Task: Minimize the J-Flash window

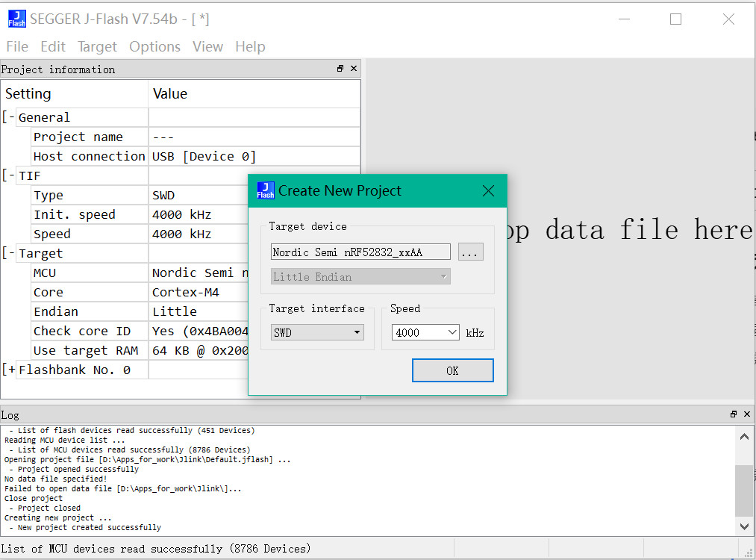Action: pyautogui.click(x=625, y=19)
